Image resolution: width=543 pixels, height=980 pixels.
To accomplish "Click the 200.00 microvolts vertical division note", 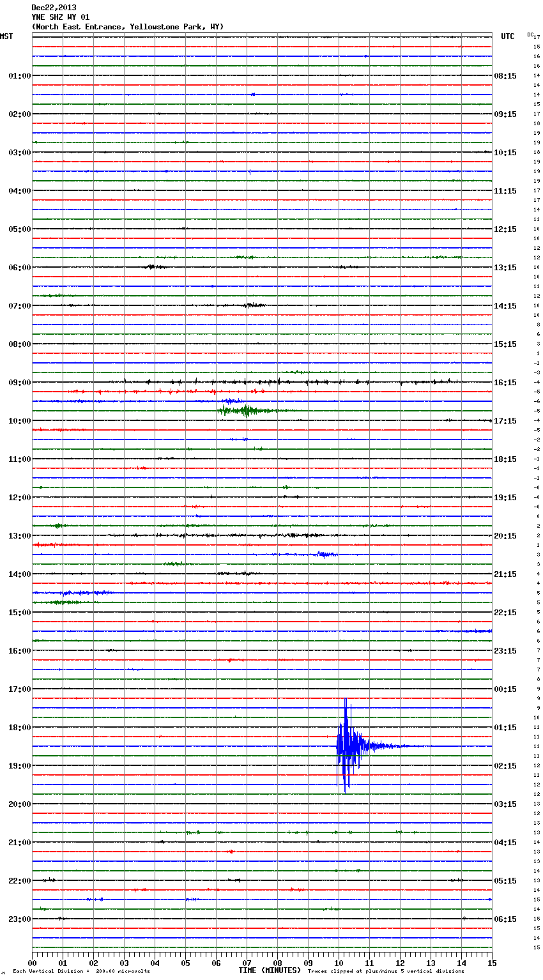I will (82, 972).
